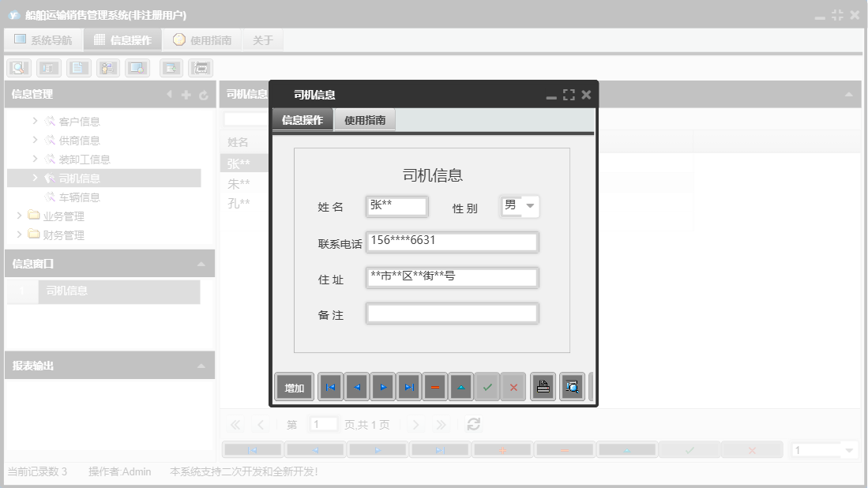Delete the current record with the red minus
The height and width of the screenshot is (488, 868).
tap(434, 386)
